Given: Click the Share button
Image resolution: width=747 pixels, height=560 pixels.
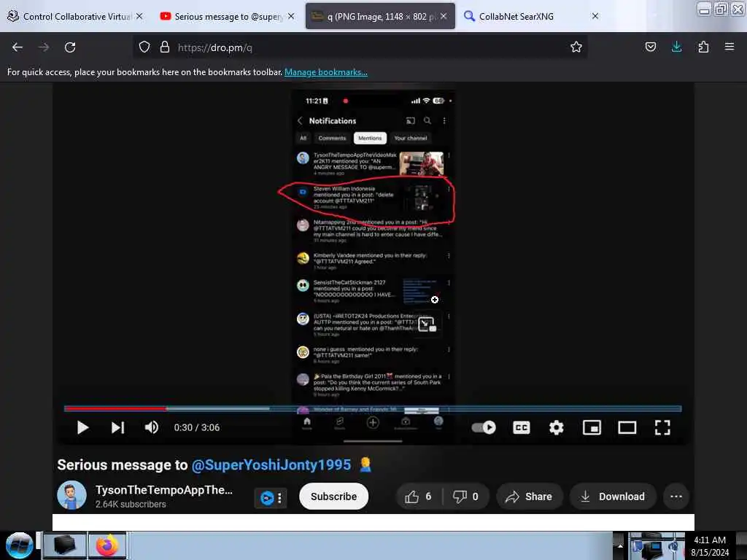Looking at the screenshot, I should click(530, 497).
